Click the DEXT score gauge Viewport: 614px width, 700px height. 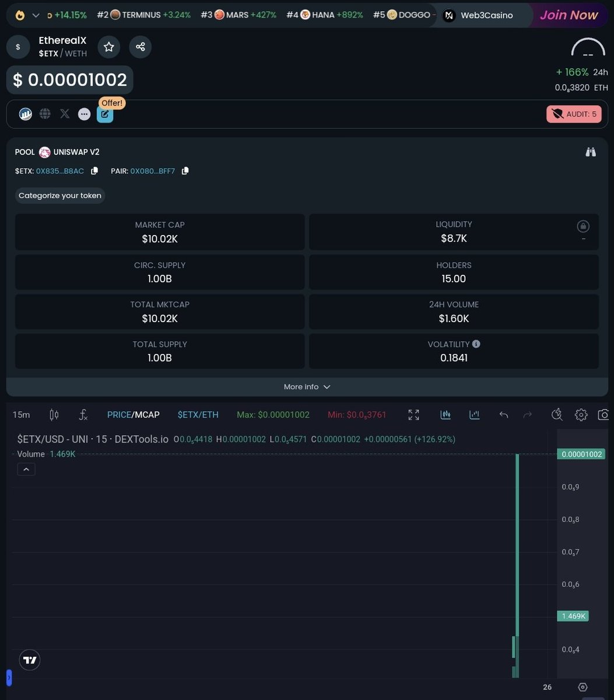pyautogui.click(x=588, y=48)
